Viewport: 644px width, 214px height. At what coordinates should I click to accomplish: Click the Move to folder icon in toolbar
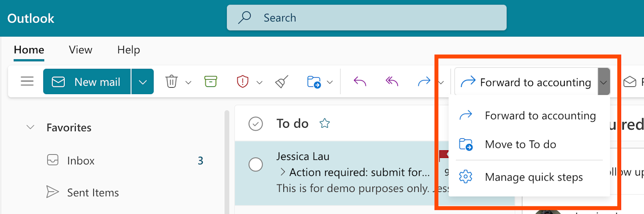pyautogui.click(x=314, y=82)
